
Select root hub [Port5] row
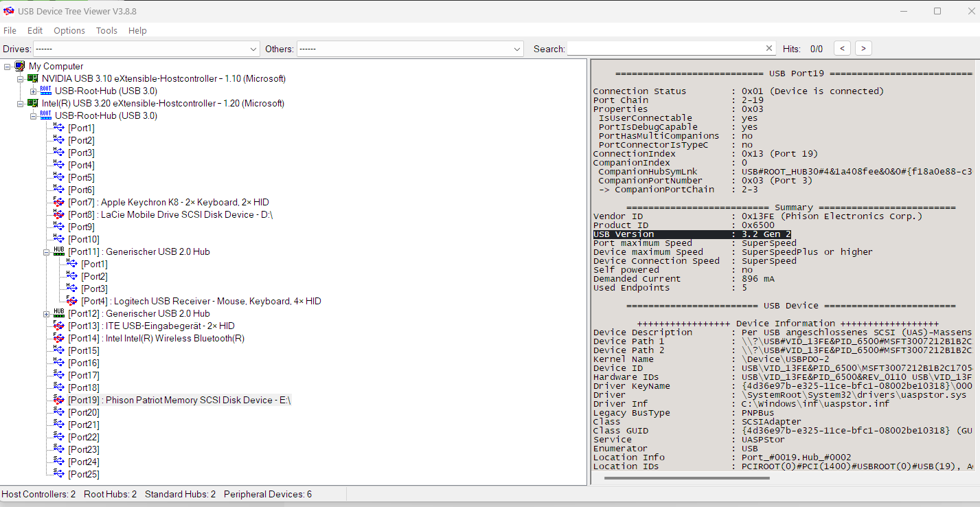coord(81,178)
